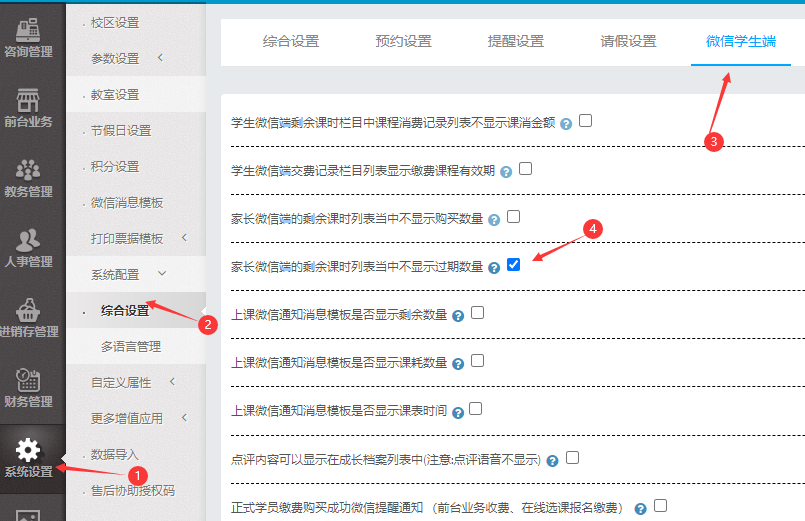805x521 pixels.
Task: Check 正式学员缴费购买成功微信提醒通知 box
Action: (660, 506)
